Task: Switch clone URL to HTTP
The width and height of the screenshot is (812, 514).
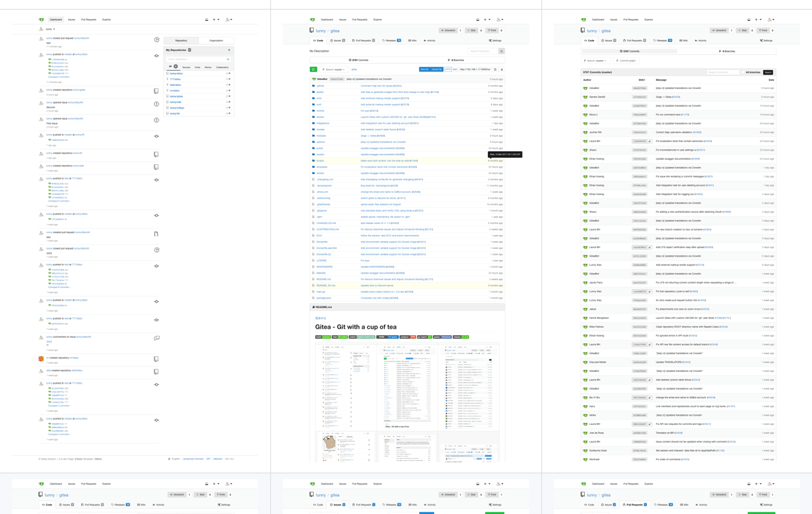Action: click(448, 69)
